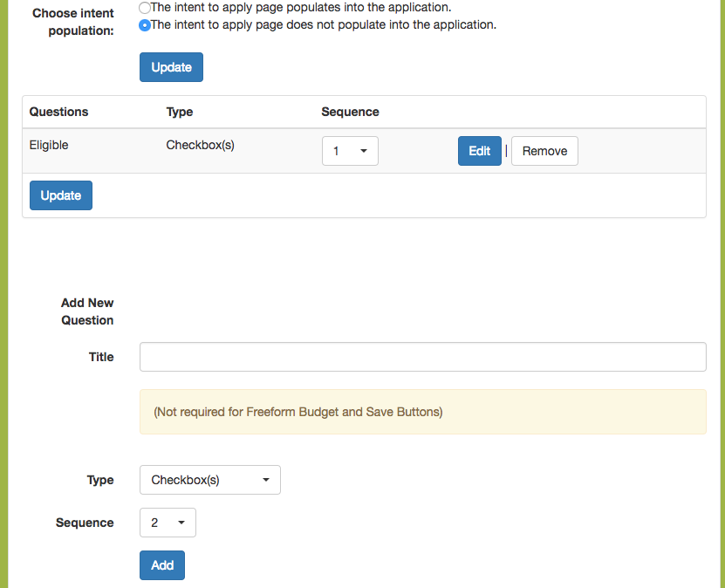The width and height of the screenshot is (725, 588).
Task: Open the Eligible row sequence dropdown
Action: [x=350, y=151]
